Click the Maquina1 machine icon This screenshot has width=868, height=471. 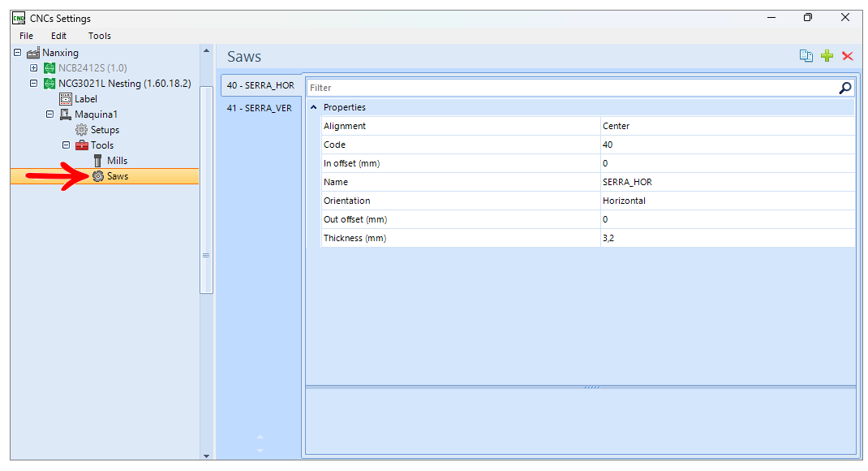click(x=66, y=115)
